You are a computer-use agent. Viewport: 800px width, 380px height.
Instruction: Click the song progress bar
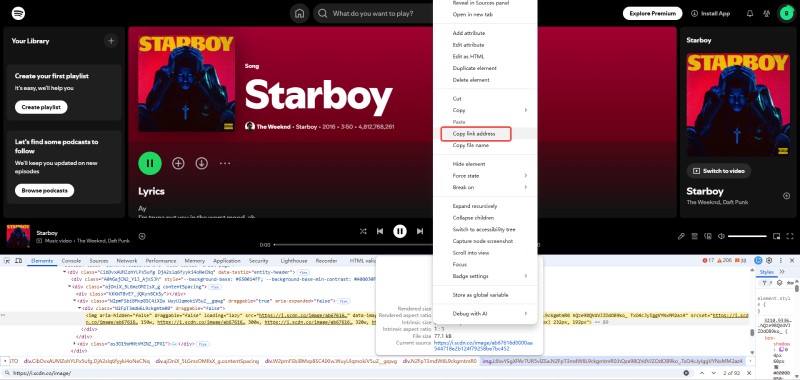[353, 245]
